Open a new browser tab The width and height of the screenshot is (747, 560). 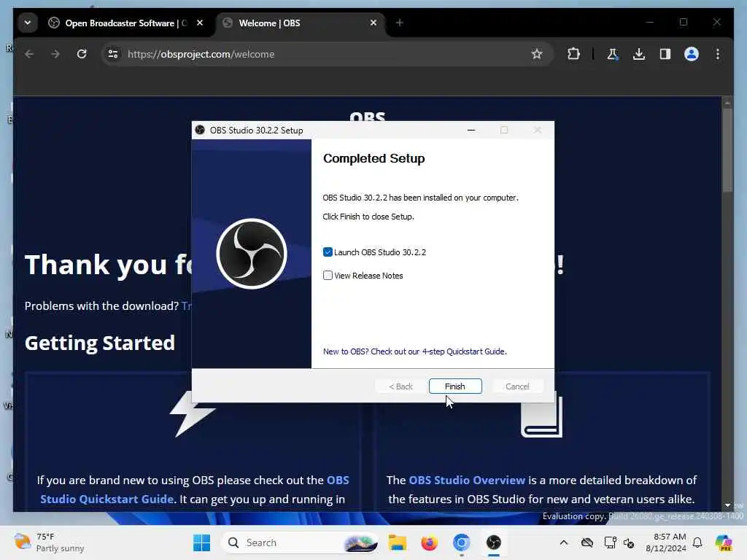point(400,23)
